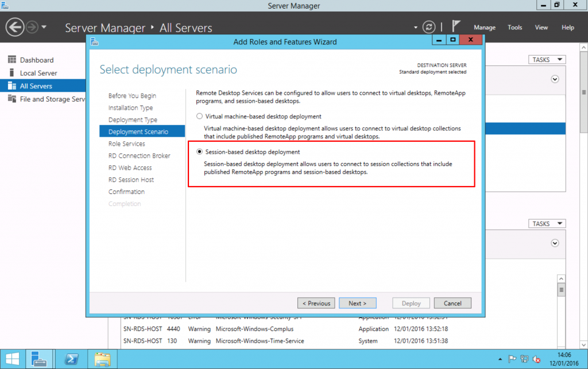The width and height of the screenshot is (588, 369).
Task: Open the Tools menu
Action: pos(514,27)
